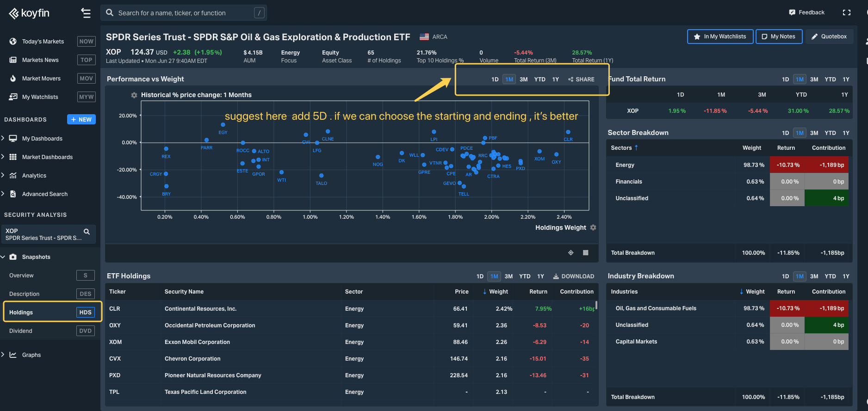Select 1Y in Fund Total Return
The height and width of the screenshot is (411, 868).
(x=846, y=80)
